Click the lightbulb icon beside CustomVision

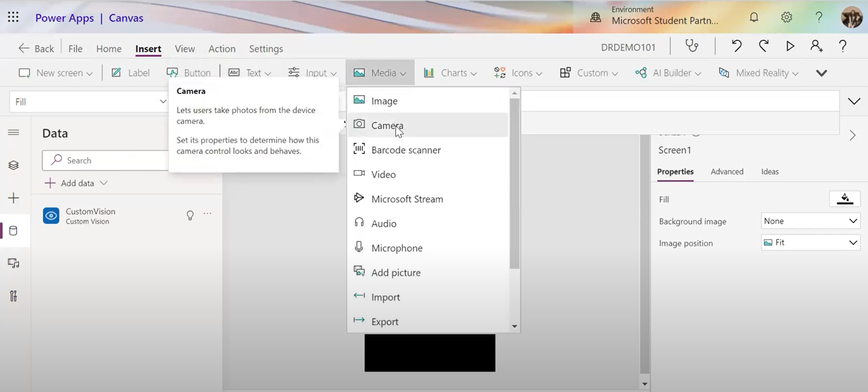(190, 215)
